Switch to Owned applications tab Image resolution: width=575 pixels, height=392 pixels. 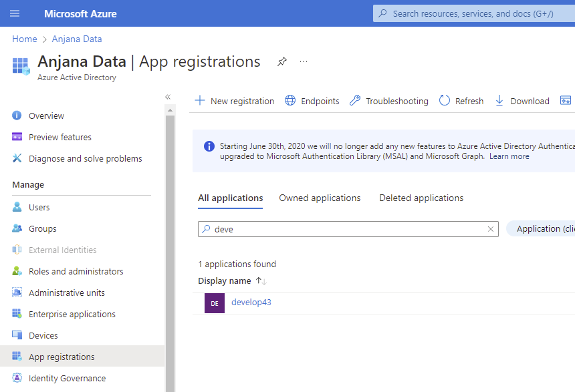pyautogui.click(x=320, y=198)
